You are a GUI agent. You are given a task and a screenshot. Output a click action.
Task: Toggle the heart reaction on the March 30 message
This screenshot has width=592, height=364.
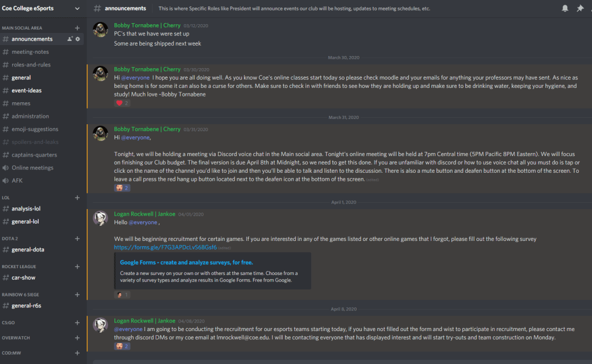point(122,103)
